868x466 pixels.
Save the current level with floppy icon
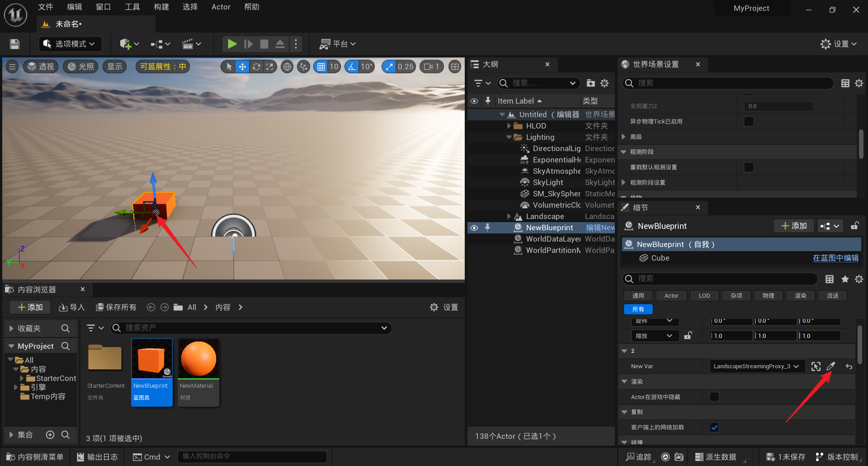tap(14, 44)
